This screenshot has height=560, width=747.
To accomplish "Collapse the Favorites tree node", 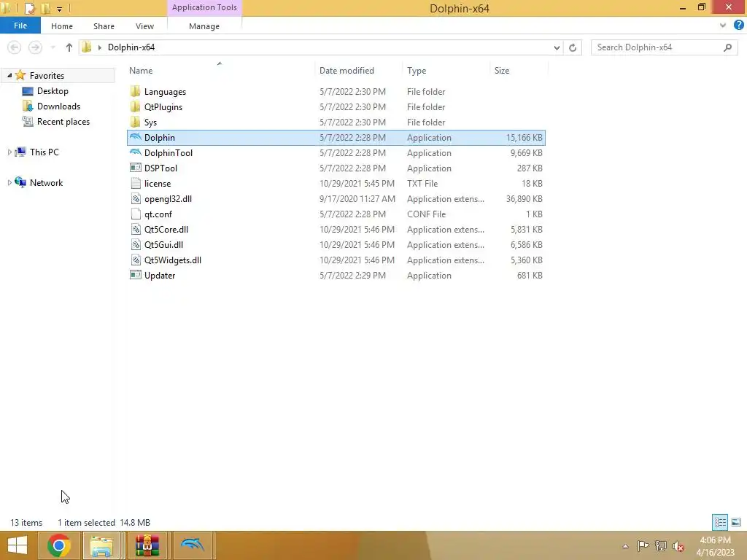I will pyautogui.click(x=9, y=75).
